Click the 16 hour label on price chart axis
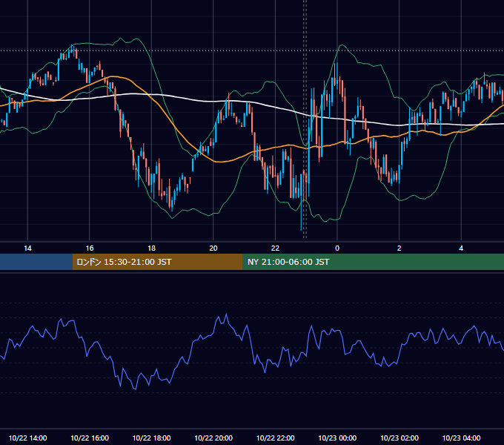 90,248
